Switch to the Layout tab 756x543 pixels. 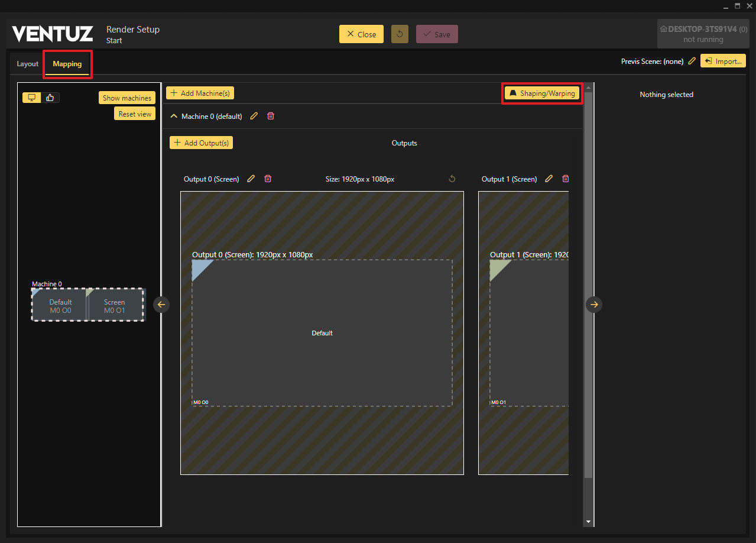(x=27, y=64)
